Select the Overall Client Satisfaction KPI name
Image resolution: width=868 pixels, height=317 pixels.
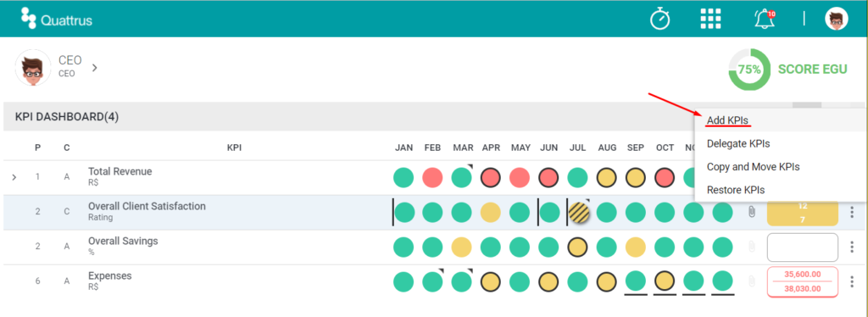pyautogui.click(x=147, y=206)
